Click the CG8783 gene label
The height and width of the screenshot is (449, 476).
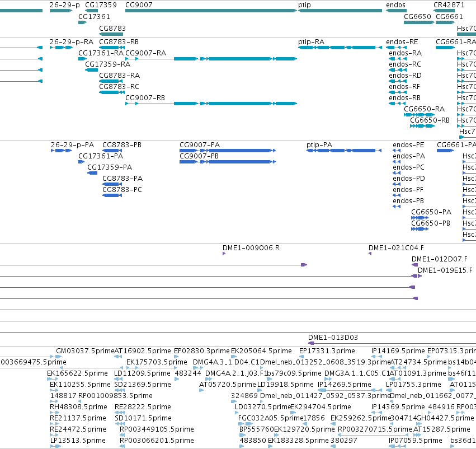(112, 28)
